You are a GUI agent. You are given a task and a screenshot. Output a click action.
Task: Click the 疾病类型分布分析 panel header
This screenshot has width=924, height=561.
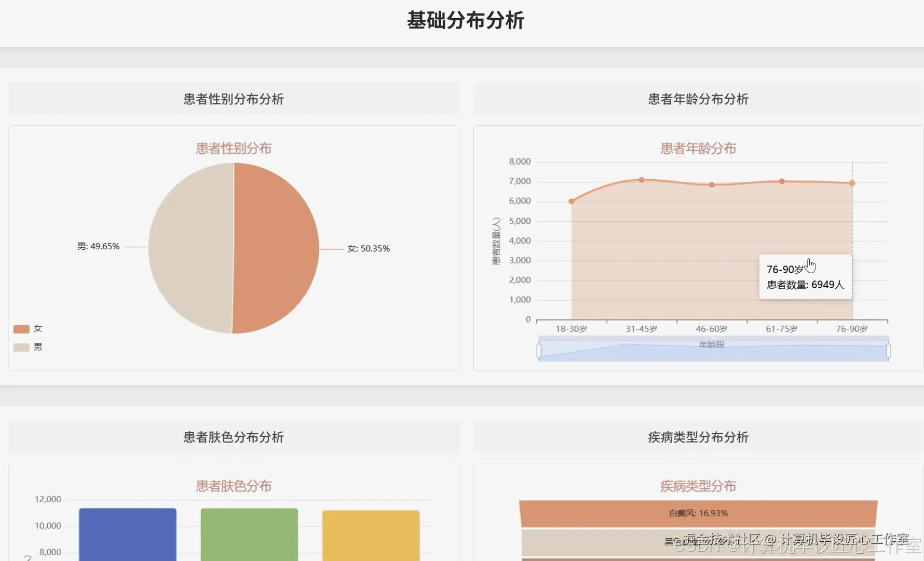pyautogui.click(x=697, y=437)
